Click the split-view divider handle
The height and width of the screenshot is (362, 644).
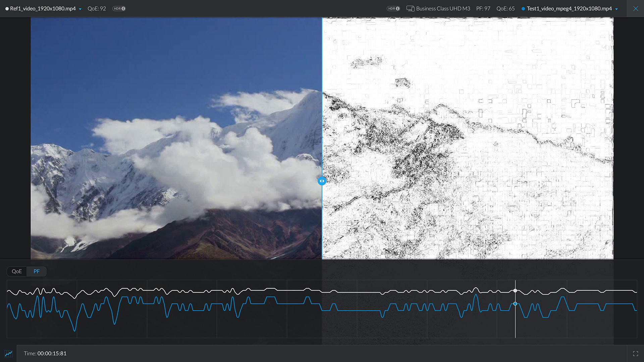tap(322, 181)
